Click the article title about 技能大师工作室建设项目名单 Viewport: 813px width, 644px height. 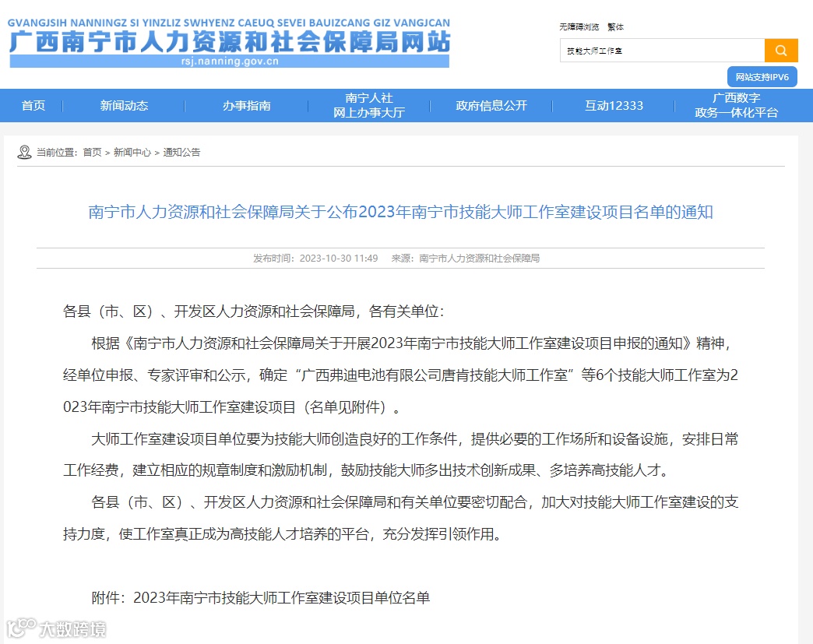coord(400,212)
